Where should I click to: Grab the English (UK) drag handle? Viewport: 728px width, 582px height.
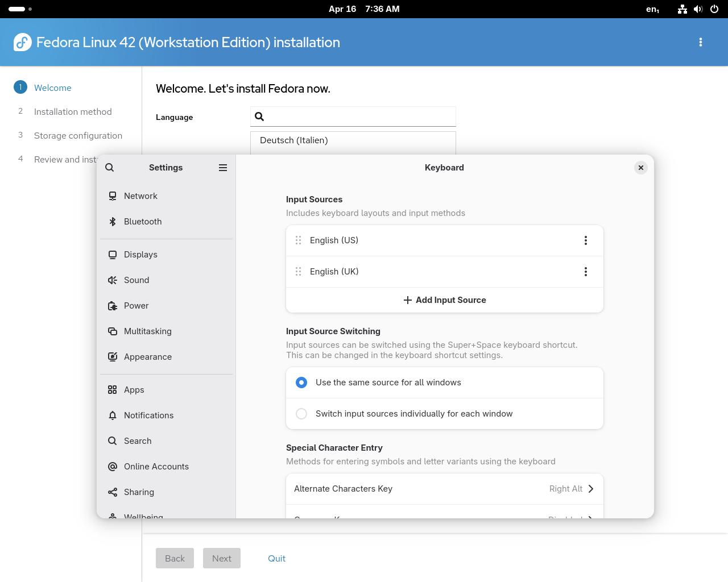tap(298, 272)
